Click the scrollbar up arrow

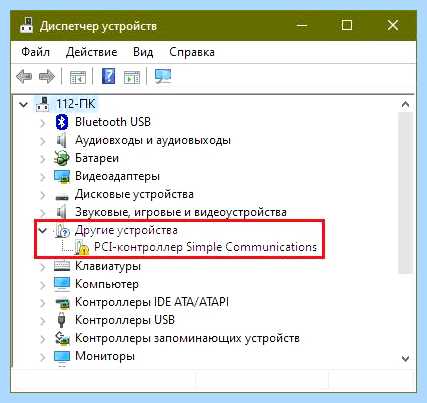click(405, 105)
